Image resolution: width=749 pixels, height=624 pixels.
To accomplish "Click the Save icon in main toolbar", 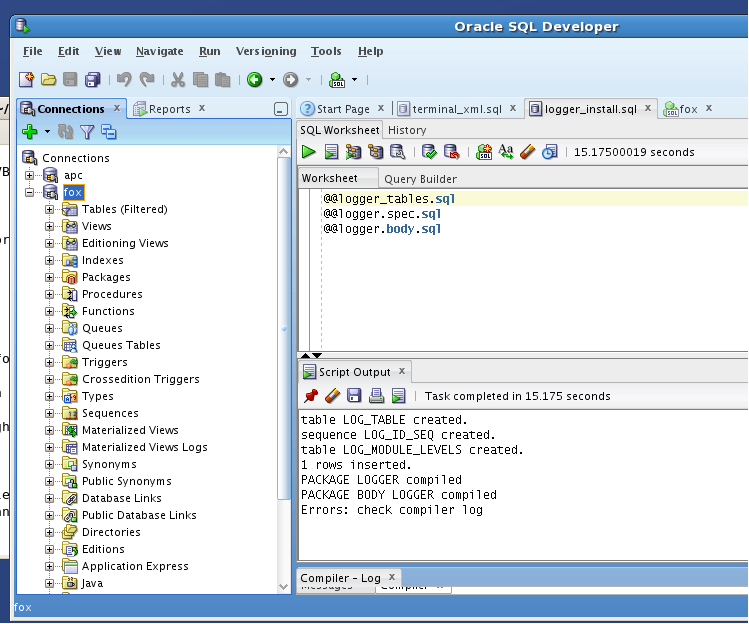I will point(70,79).
